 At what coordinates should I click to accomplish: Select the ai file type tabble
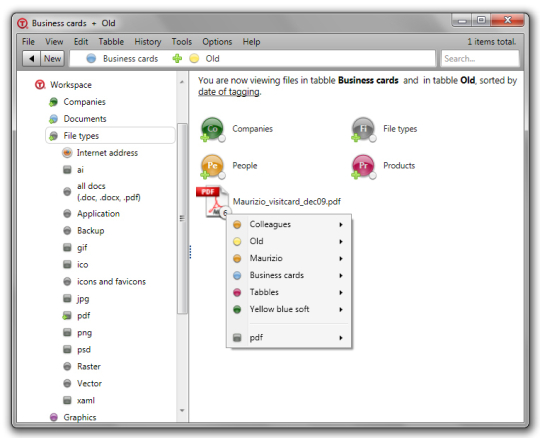click(80, 170)
